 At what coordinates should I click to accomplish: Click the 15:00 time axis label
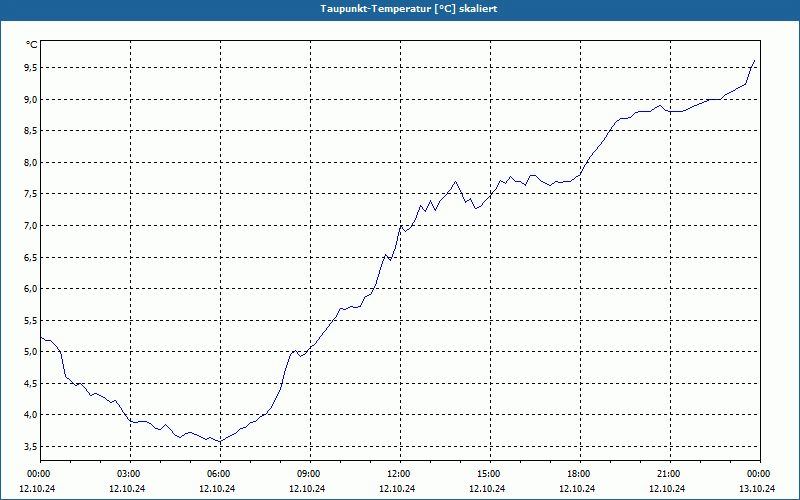pos(488,474)
